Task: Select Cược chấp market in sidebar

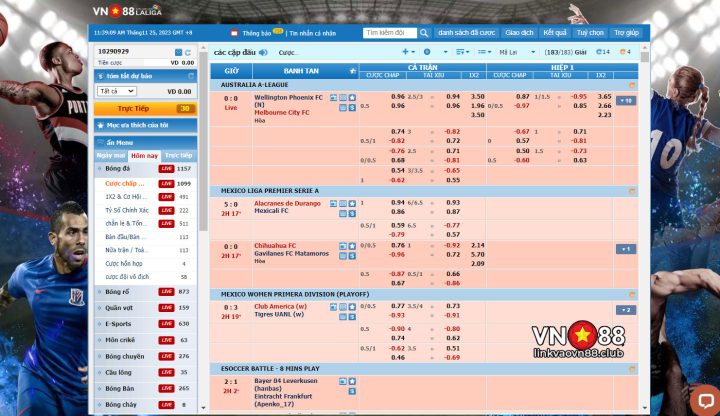Action: [146, 184]
